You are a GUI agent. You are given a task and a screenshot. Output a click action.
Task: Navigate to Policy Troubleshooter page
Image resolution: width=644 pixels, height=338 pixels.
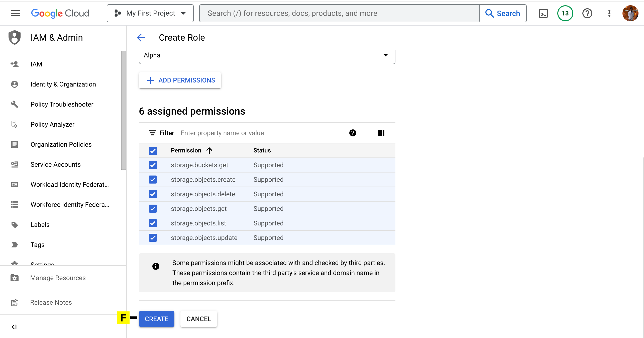(62, 104)
